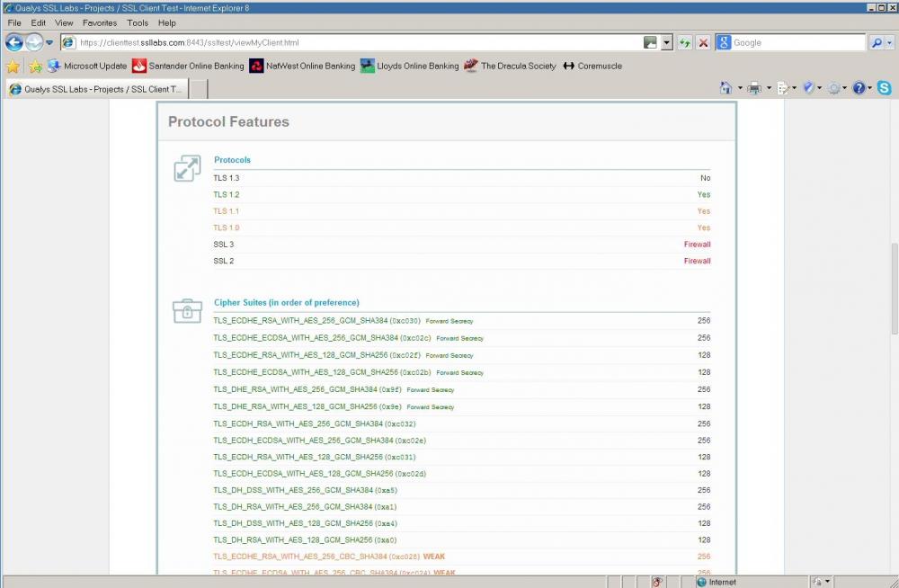Open the search provider dropdown arrow
The height and width of the screenshot is (588, 899).
tap(890, 42)
